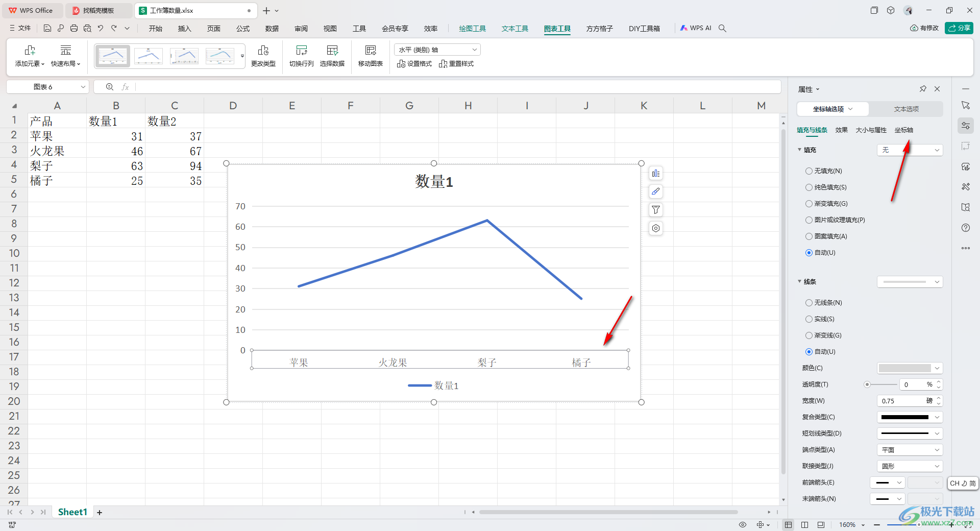Switch to page layout view icon
The height and width of the screenshot is (531, 980).
[x=805, y=524]
